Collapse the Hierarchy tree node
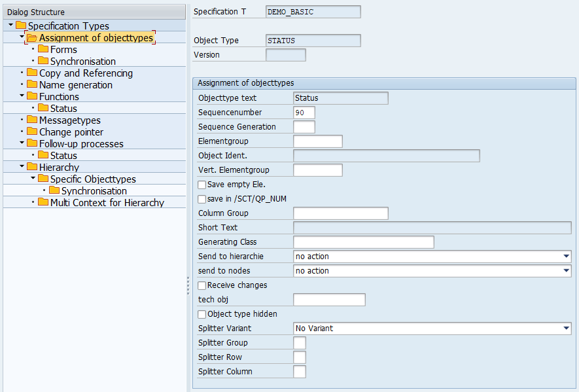The height and width of the screenshot is (392, 579). point(22,167)
